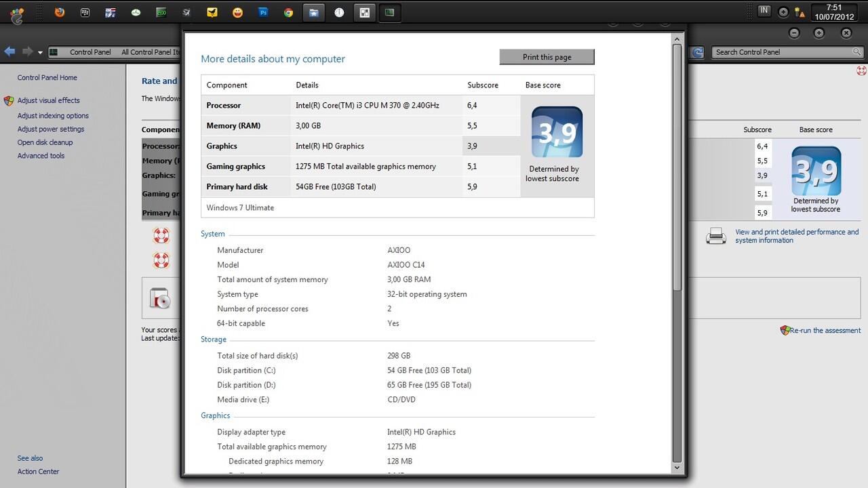Open the clock showing 7:51

tap(833, 12)
